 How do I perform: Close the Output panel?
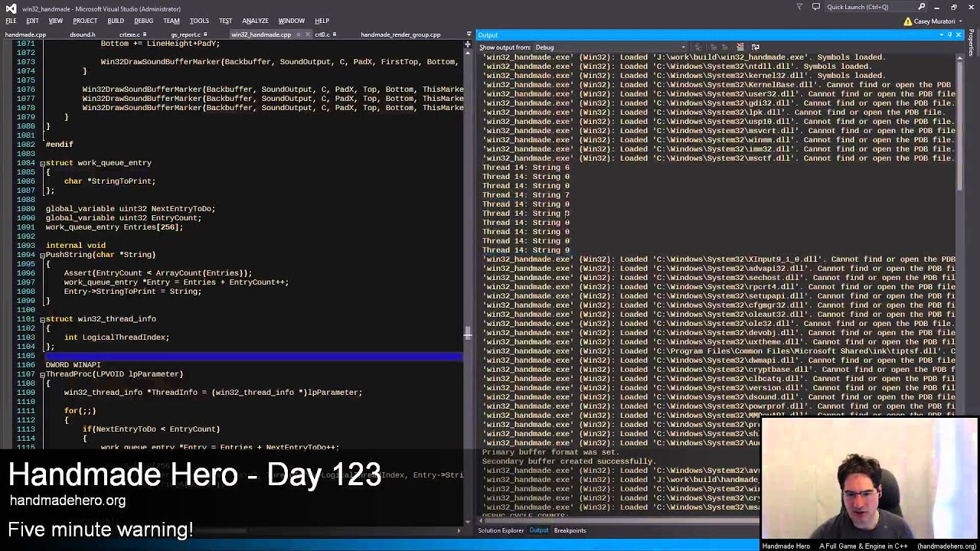point(959,35)
